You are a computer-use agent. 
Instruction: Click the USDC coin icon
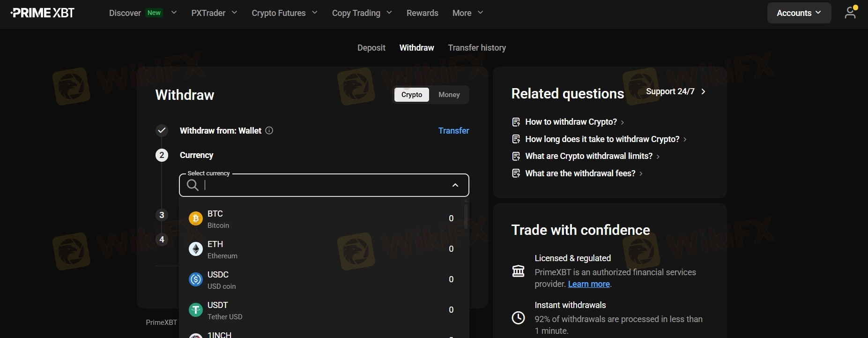click(195, 279)
